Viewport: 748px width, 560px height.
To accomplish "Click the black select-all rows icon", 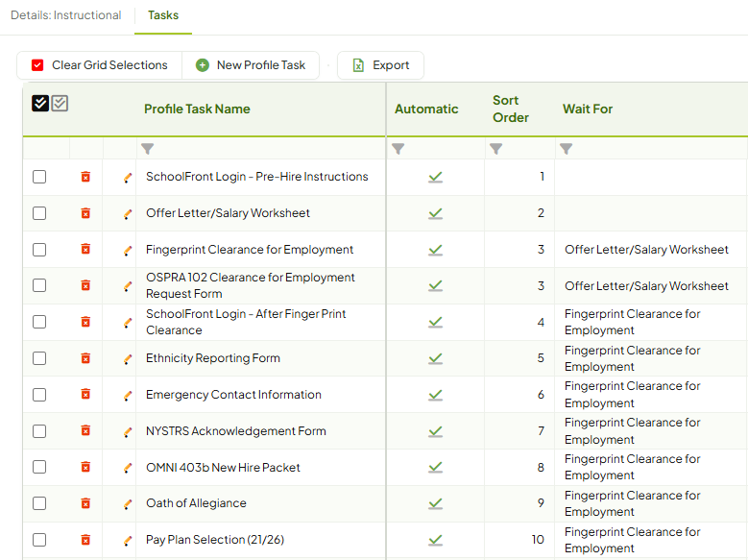I will click(40, 103).
